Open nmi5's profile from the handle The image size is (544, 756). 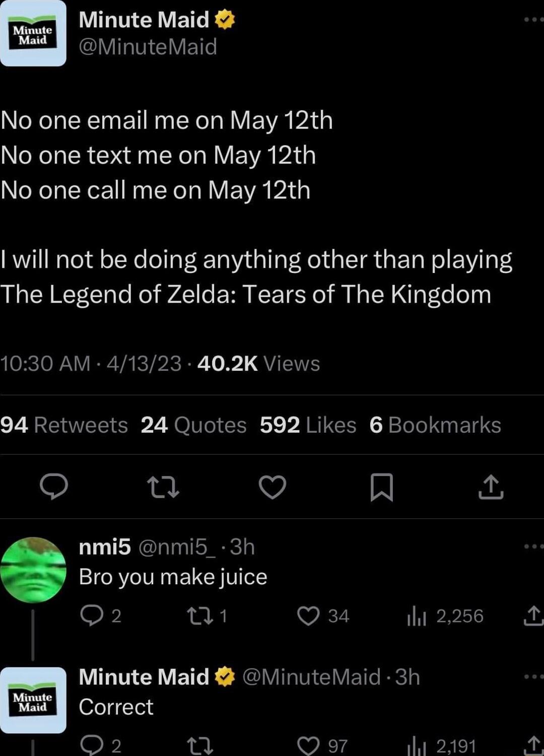pyautogui.click(x=177, y=546)
